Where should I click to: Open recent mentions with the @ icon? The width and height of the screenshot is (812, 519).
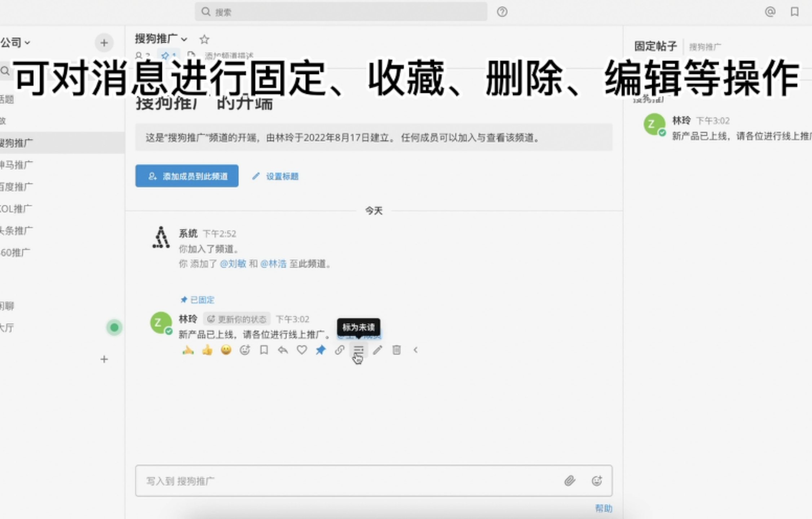(x=770, y=12)
